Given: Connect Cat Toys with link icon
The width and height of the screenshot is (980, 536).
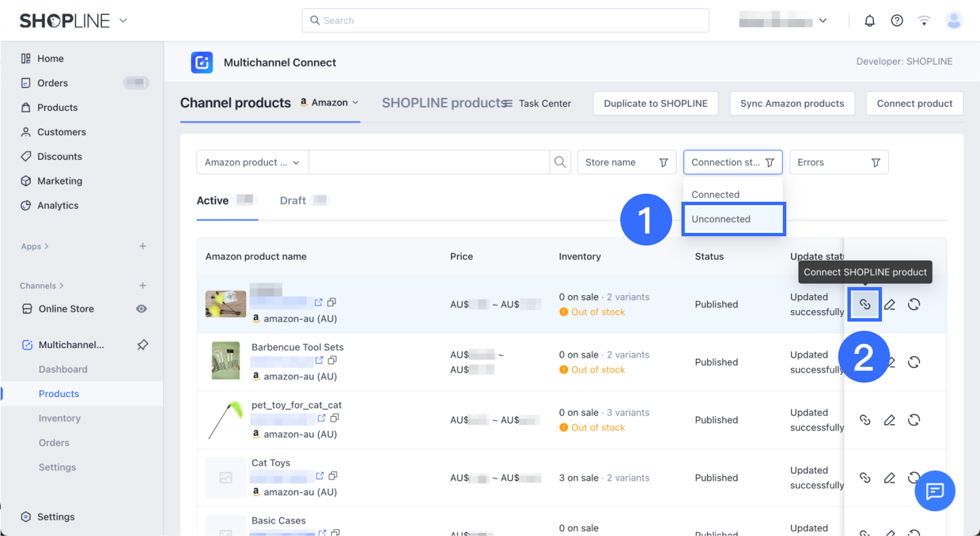Looking at the screenshot, I should pyautogui.click(x=865, y=477).
